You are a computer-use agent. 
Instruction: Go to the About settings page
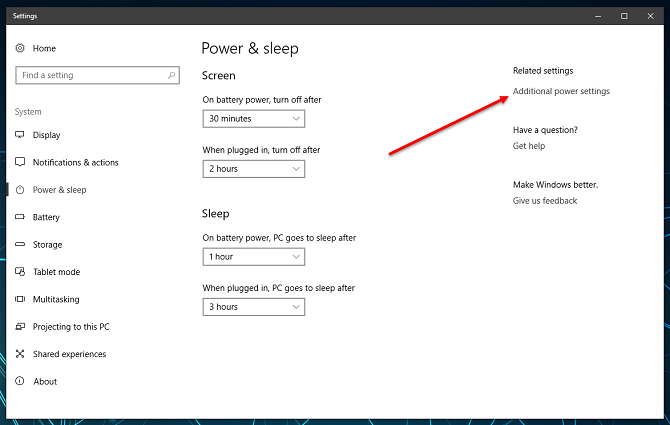click(45, 381)
